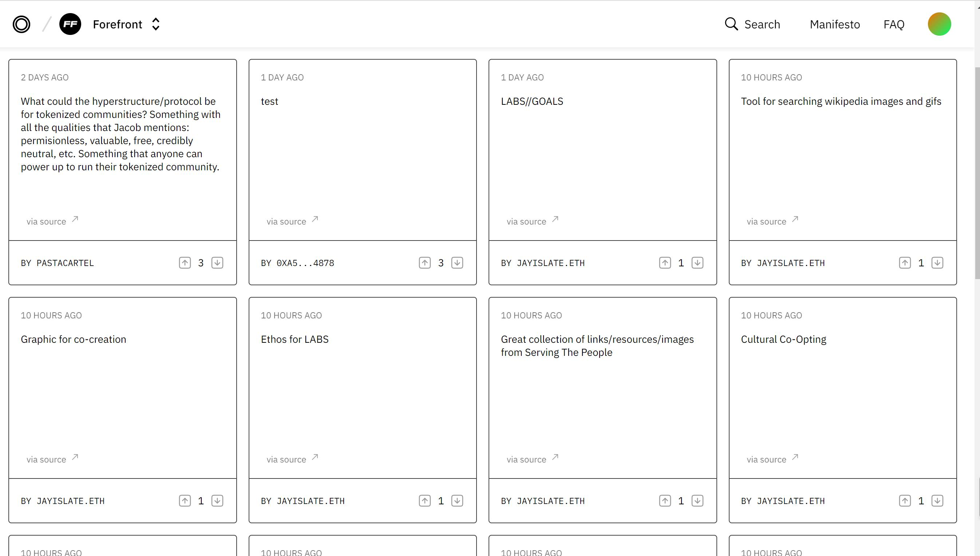Open via source on Cultural Co-Opting post
980x556 pixels.
point(772,459)
